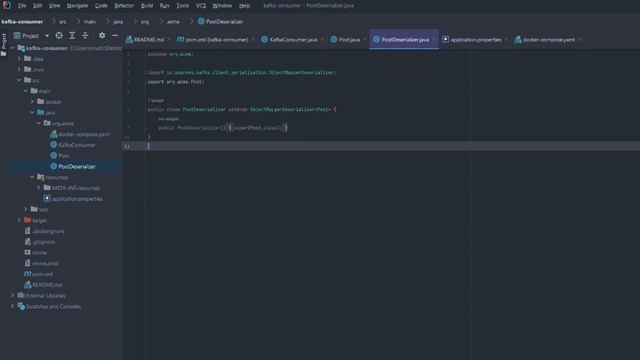Close the KafkaConsumer.java tab
The height and width of the screenshot is (360, 640).
pyautogui.click(x=322, y=40)
